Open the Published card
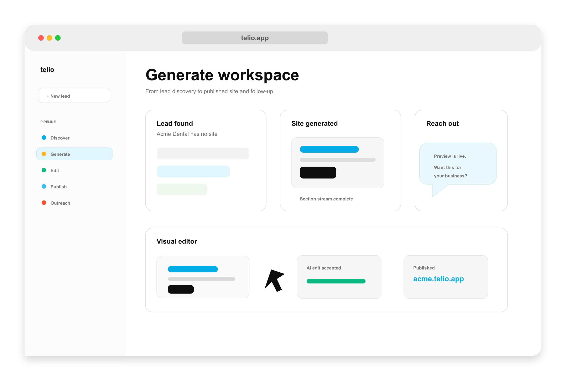This screenshot has height=392, width=566. click(446, 277)
